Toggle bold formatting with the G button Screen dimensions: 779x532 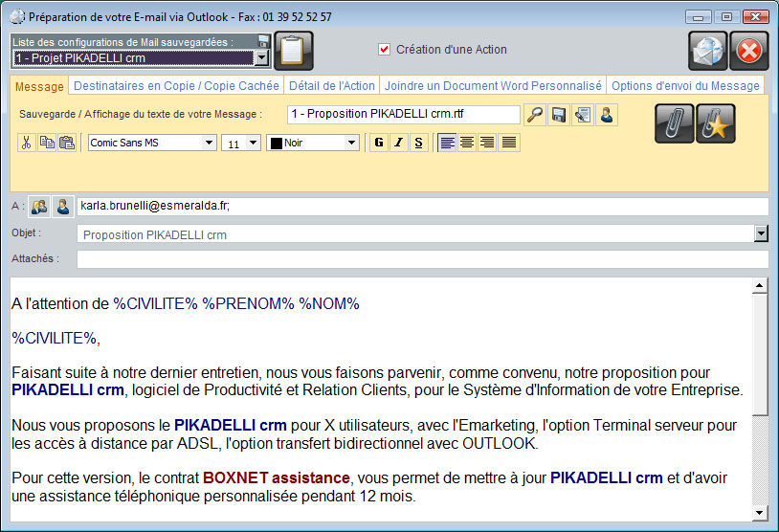(379, 143)
